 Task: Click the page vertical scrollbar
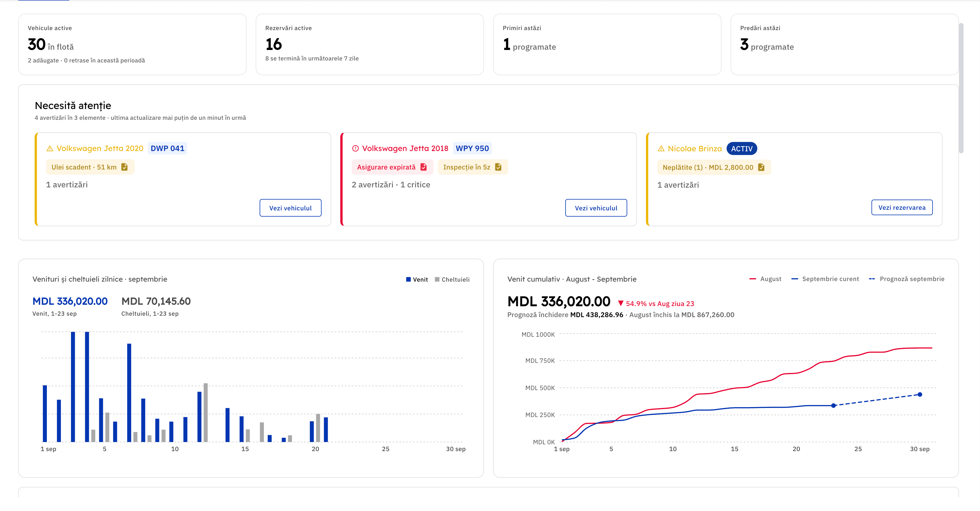tap(961, 88)
